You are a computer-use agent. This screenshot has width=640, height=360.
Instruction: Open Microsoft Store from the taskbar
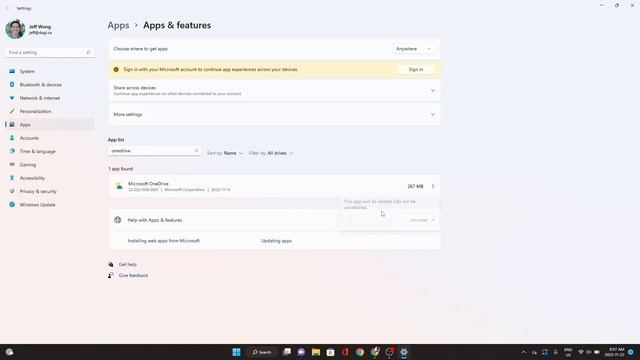(330, 352)
